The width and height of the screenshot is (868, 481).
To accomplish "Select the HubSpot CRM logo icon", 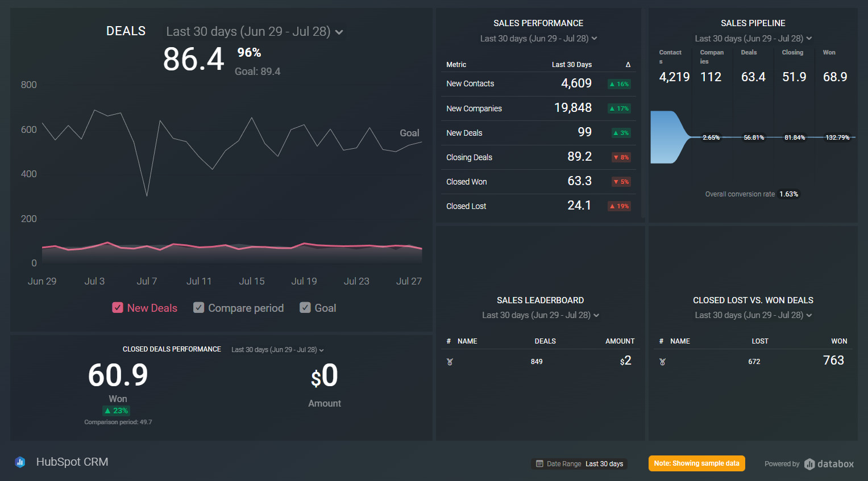I will pyautogui.click(x=20, y=462).
